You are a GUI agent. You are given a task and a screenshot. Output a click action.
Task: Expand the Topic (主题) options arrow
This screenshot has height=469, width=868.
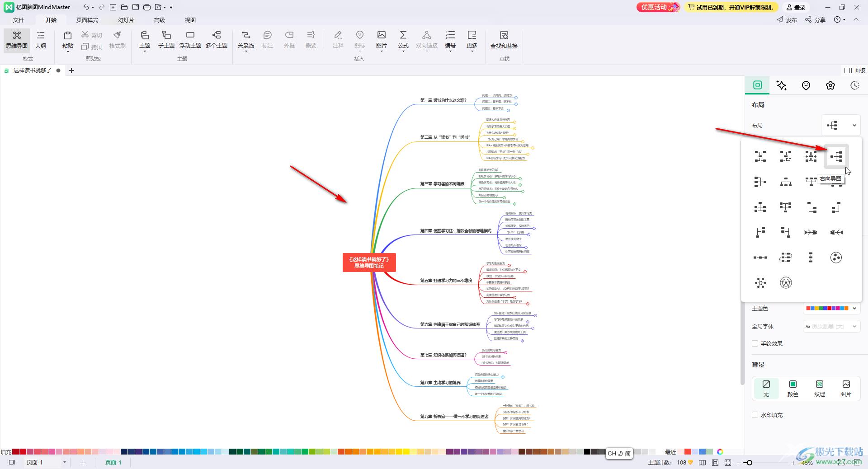[x=145, y=52]
